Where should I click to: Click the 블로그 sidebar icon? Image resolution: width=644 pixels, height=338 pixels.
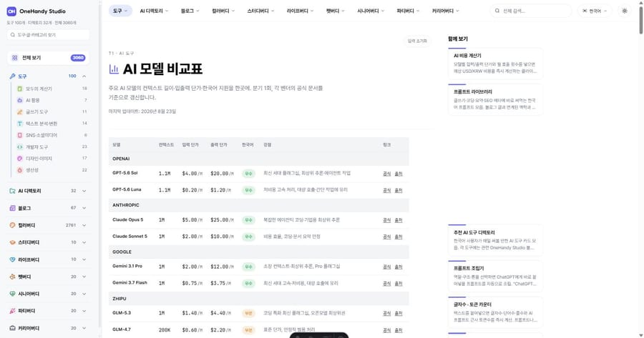click(12, 208)
